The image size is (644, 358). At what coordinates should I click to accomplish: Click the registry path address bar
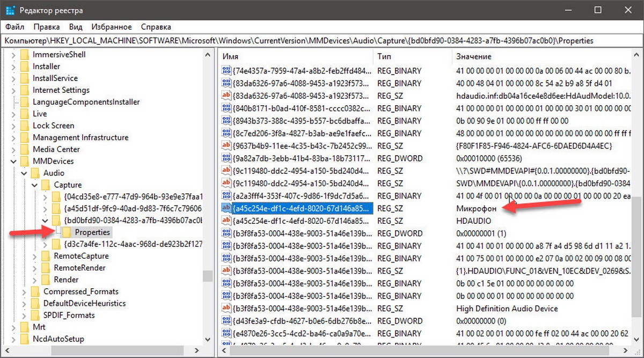(322, 41)
